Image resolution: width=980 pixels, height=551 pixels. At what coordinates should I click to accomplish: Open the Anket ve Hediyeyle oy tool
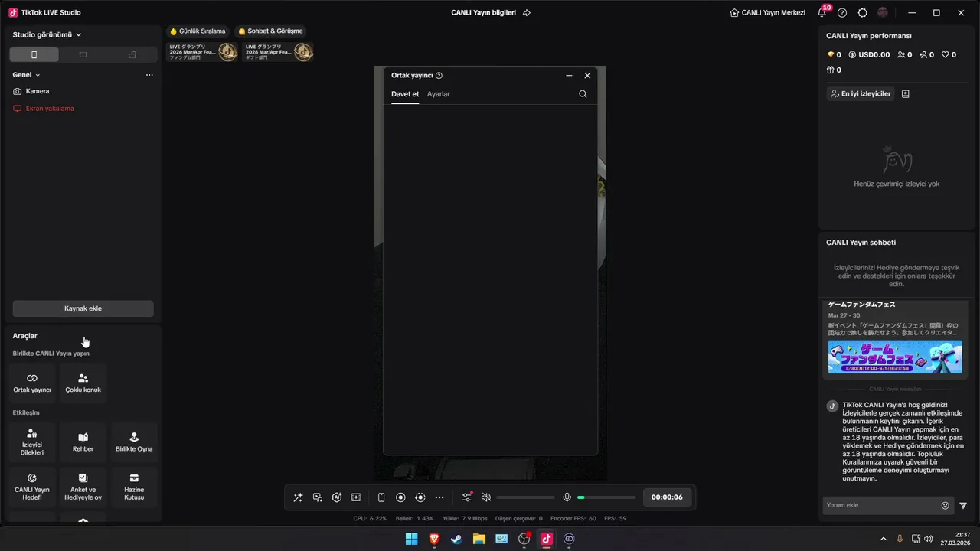pos(83,487)
